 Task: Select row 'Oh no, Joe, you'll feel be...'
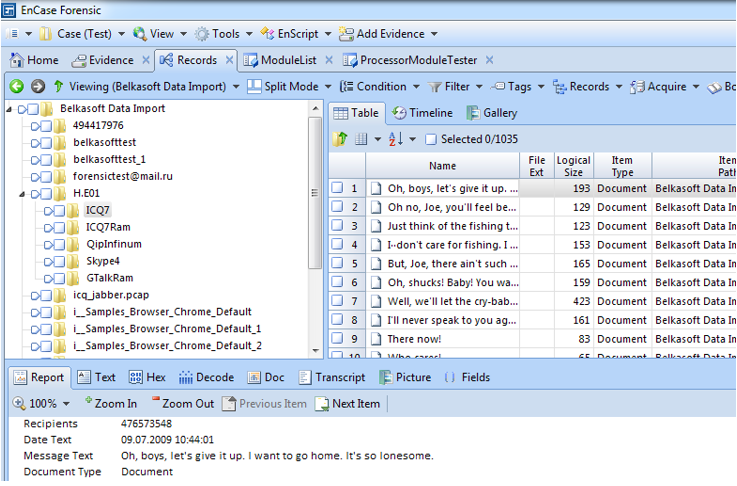coord(451,207)
